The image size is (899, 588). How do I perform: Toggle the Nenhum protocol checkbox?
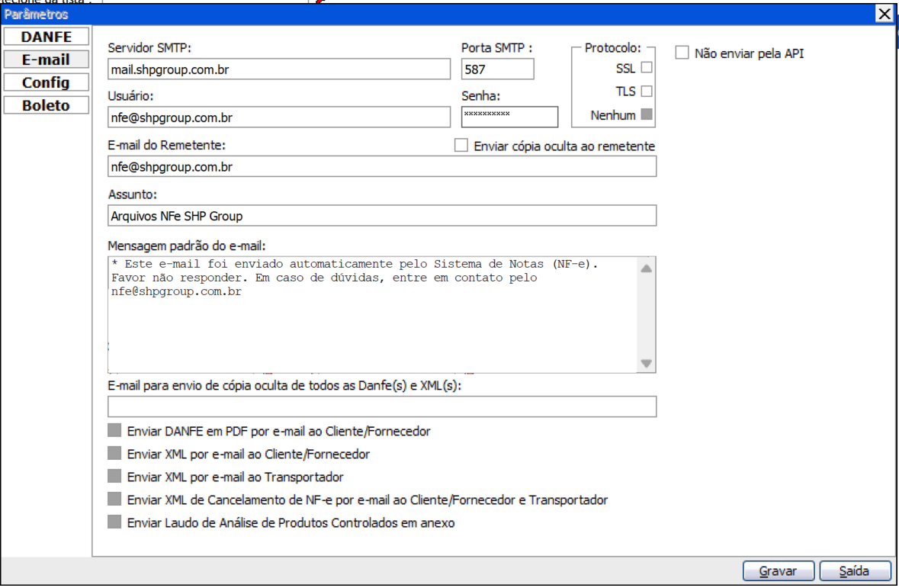coord(647,116)
